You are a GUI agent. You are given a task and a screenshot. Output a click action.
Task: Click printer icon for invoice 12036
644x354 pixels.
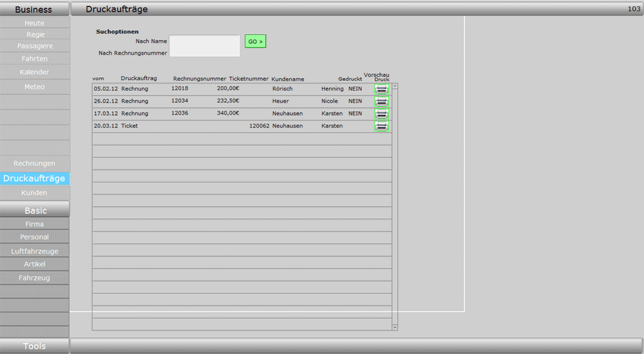coord(382,114)
